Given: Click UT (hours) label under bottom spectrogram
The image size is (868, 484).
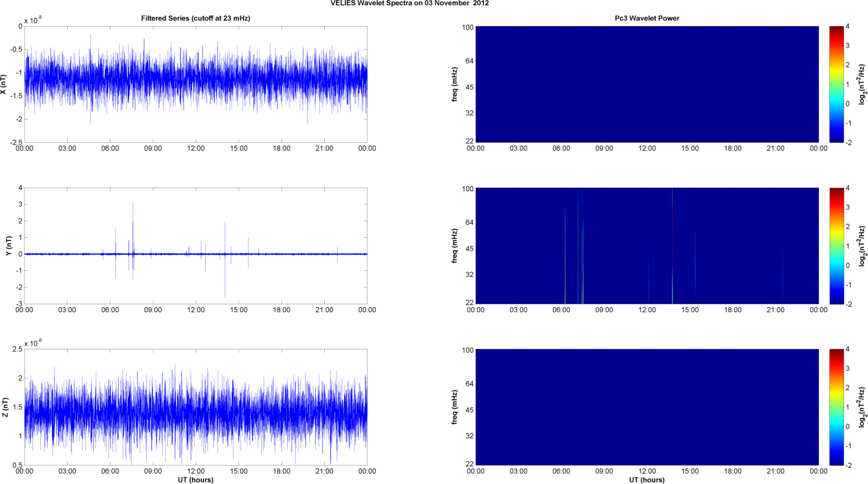Looking at the screenshot, I should (647, 480).
